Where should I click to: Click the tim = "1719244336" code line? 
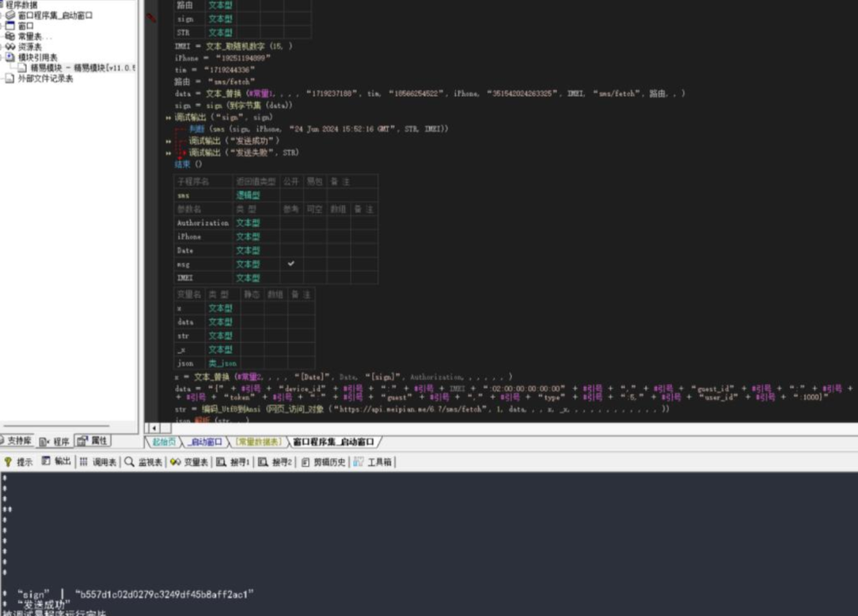[214, 70]
